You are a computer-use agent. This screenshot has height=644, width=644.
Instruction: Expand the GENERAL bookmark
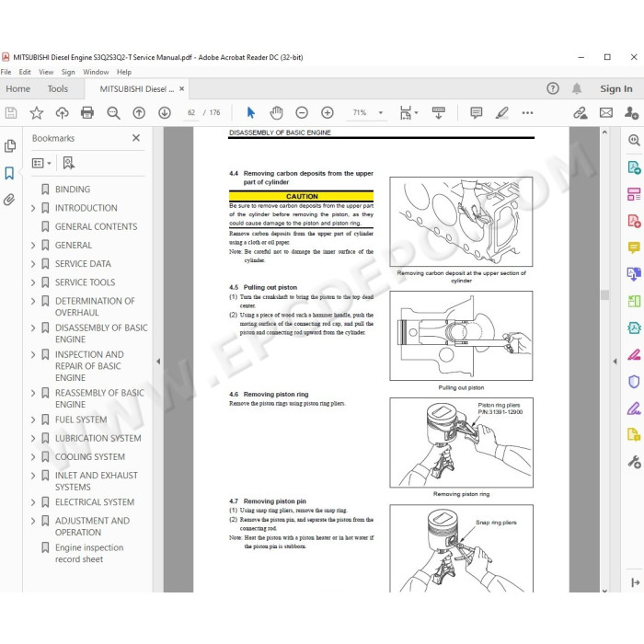tap(33, 246)
